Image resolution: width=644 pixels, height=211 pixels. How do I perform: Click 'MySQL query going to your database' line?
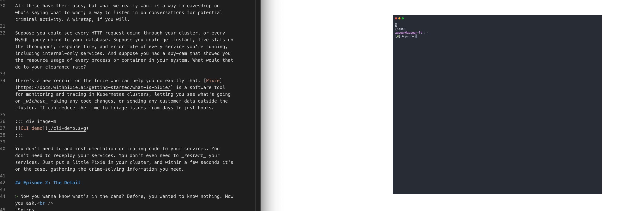coord(124,40)
